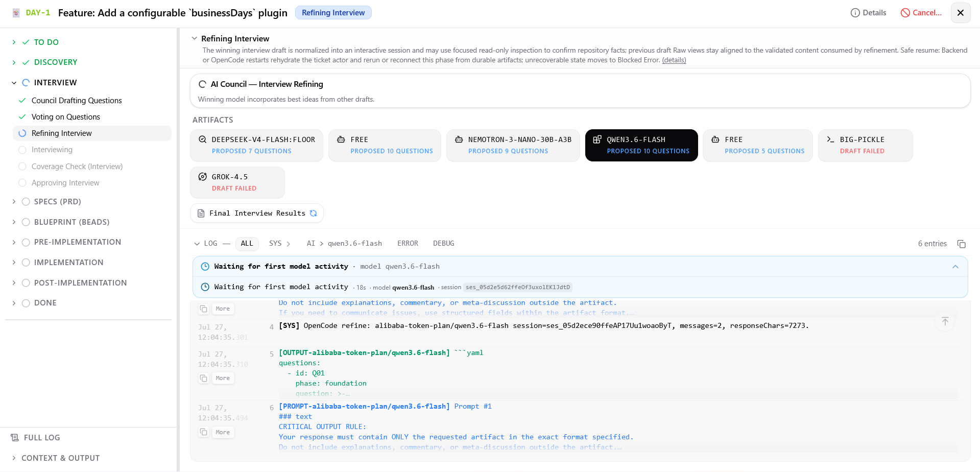The width and height of the screenshot is (980, 472).
Task: Click the status circle beside BLUEPRINT (BEADS)
Action: pos(26,222)
